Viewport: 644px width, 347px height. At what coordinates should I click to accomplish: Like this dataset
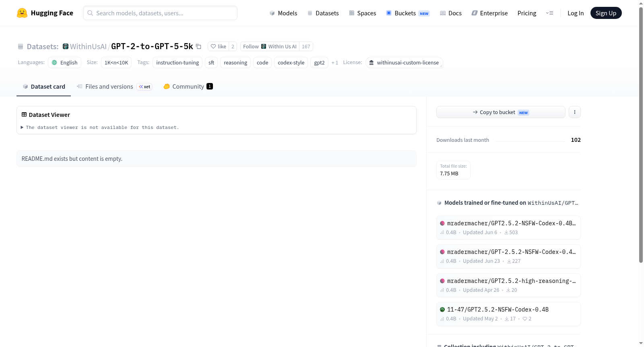pos(218,46)
